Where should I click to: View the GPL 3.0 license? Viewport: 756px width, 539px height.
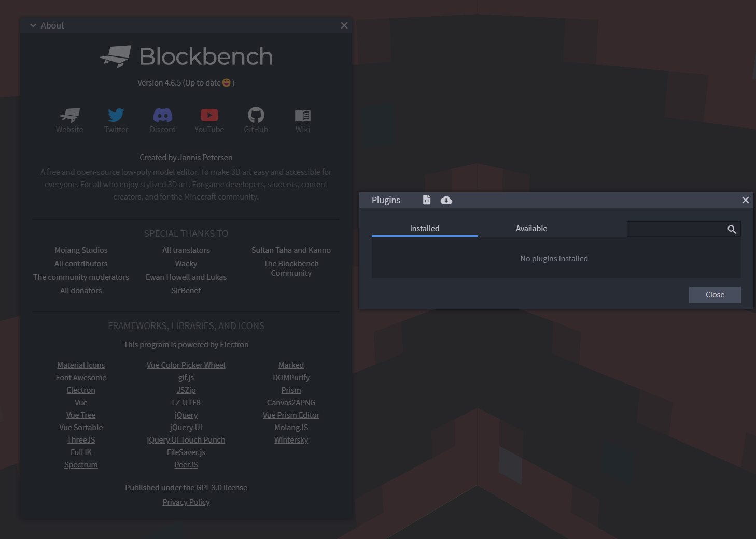tap(221, 487)
